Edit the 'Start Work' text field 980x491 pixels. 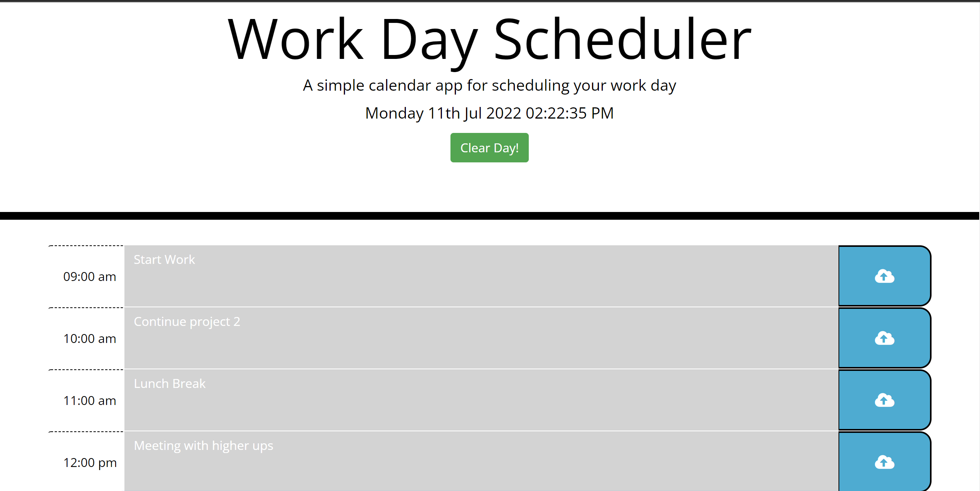click(x=481, y=276)
